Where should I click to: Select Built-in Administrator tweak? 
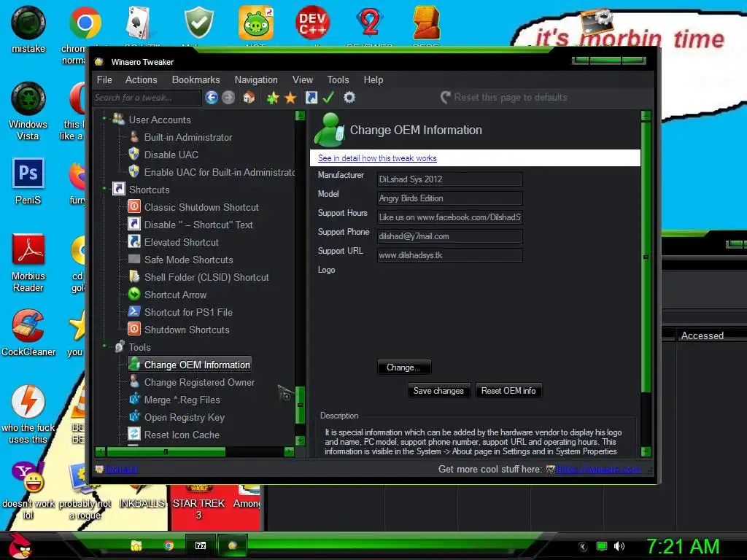pyautogui.click(x=187, y=138)
